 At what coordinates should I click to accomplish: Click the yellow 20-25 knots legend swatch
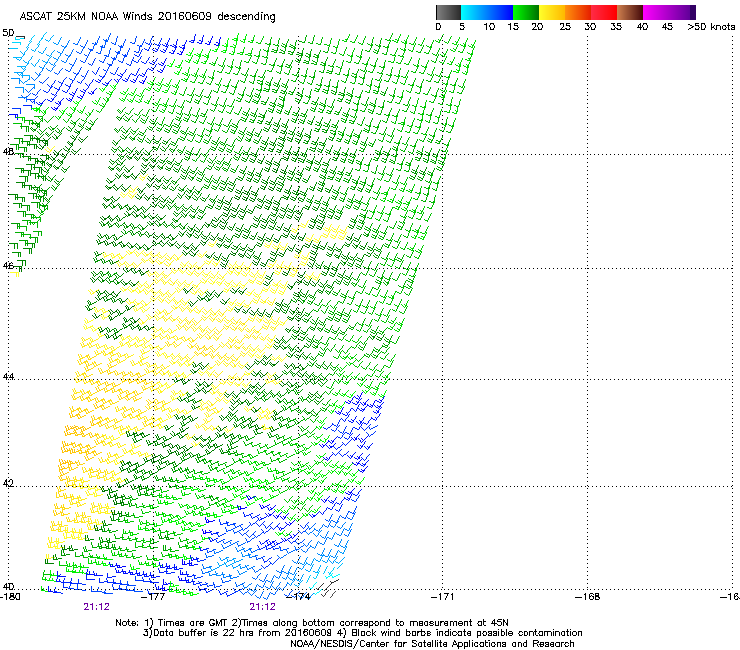point(552,12)
